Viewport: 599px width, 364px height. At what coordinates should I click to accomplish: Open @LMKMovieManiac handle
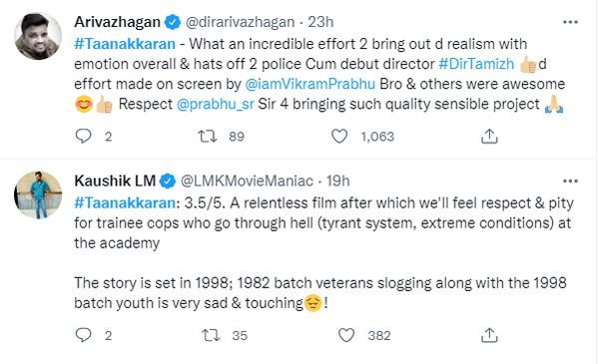click(247, 181)
